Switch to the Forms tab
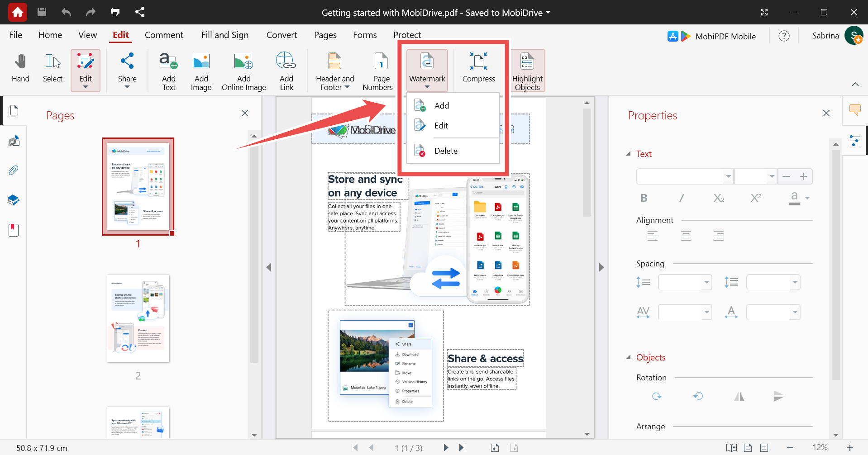 pos(365,35)
